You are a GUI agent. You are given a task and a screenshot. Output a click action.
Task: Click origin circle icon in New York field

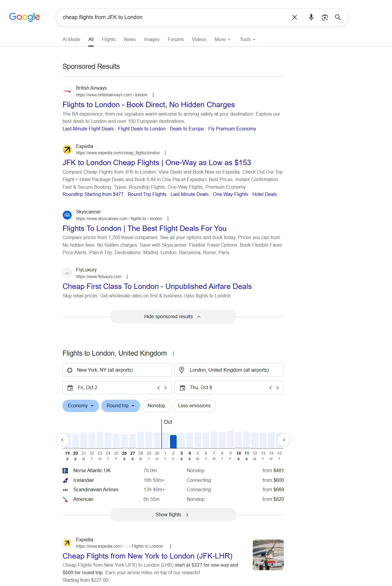[70, 370]
